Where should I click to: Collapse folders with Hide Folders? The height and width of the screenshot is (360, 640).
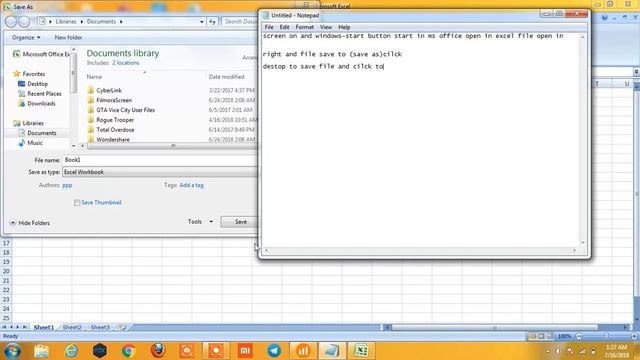tap(30, 223)
